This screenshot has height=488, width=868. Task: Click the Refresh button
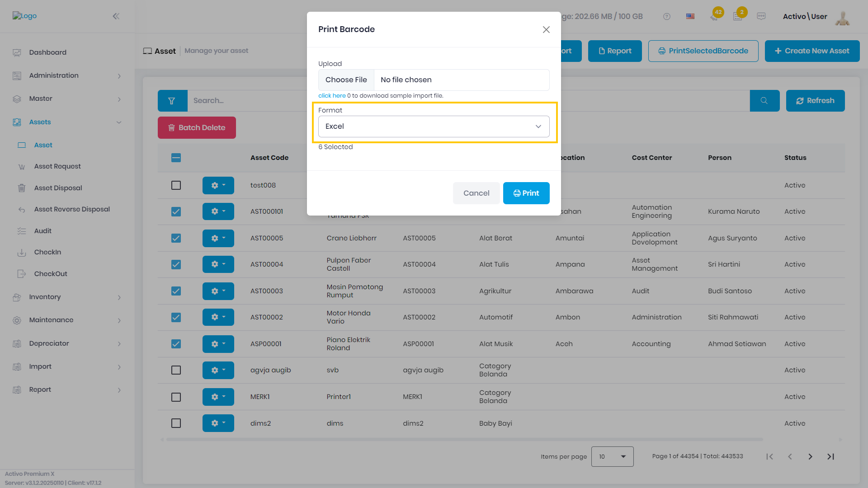815,101
